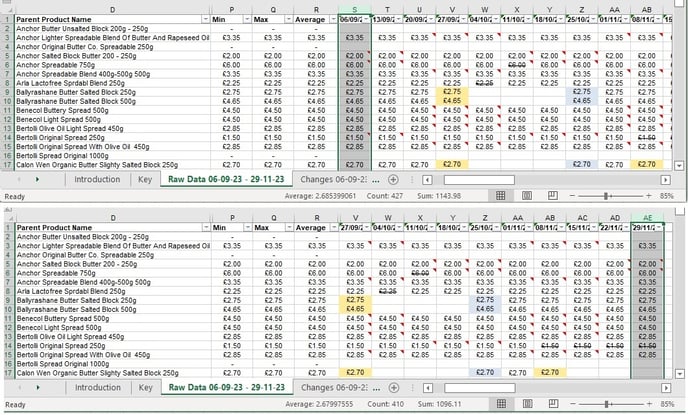Select 'Arla Lactofree Sprdabl Blend 250g' in lower window
The height and width of the screenshot is (415, 688).
pos(113,291)
